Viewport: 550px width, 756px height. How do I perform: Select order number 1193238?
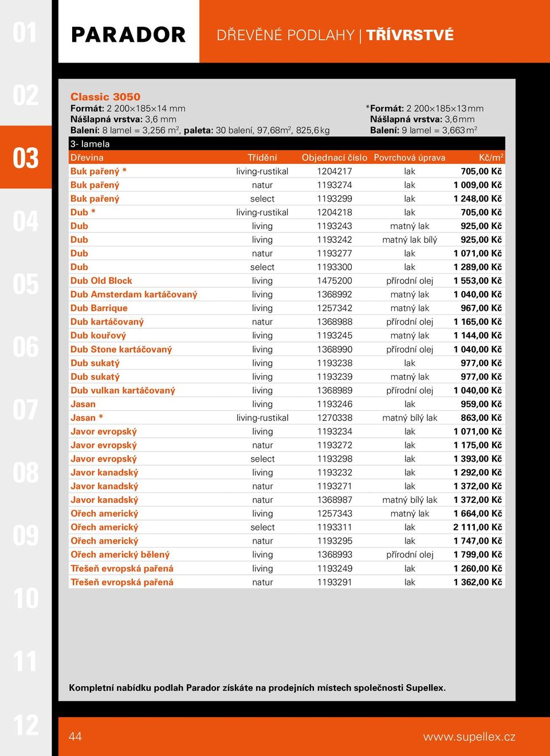point(335,363)
